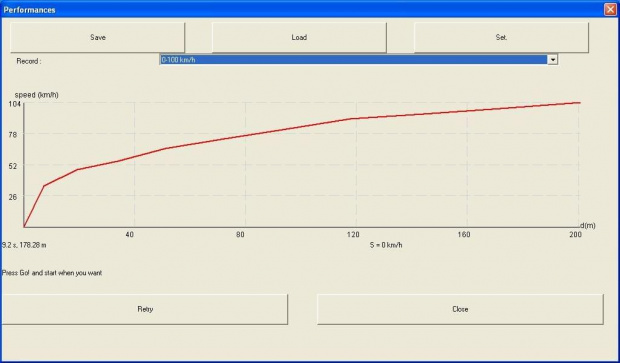Click the 160 tick on distance axis
Image resolution: width=620 pixels, height=363 pixels.
[464, 235]
